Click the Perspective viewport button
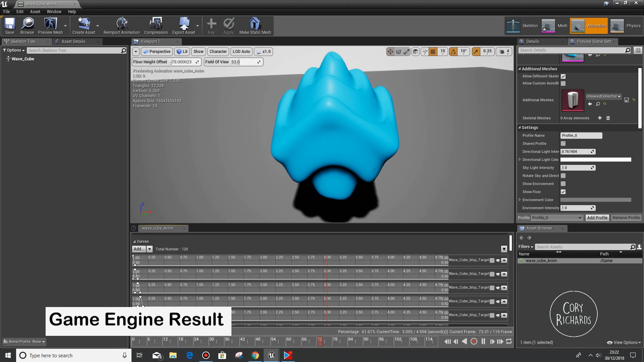This screenshot has height=362, width=644. tap(157, 52)
